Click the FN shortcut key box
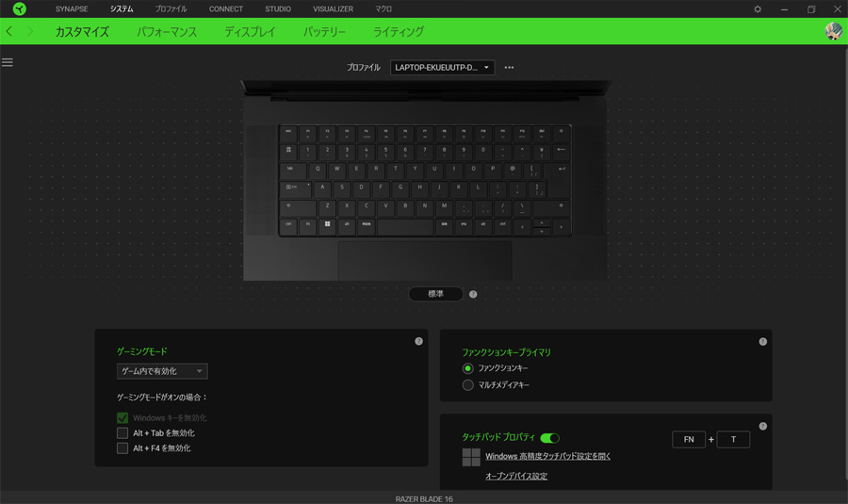This screenshot has height=504, width=848. pos(689,440)
